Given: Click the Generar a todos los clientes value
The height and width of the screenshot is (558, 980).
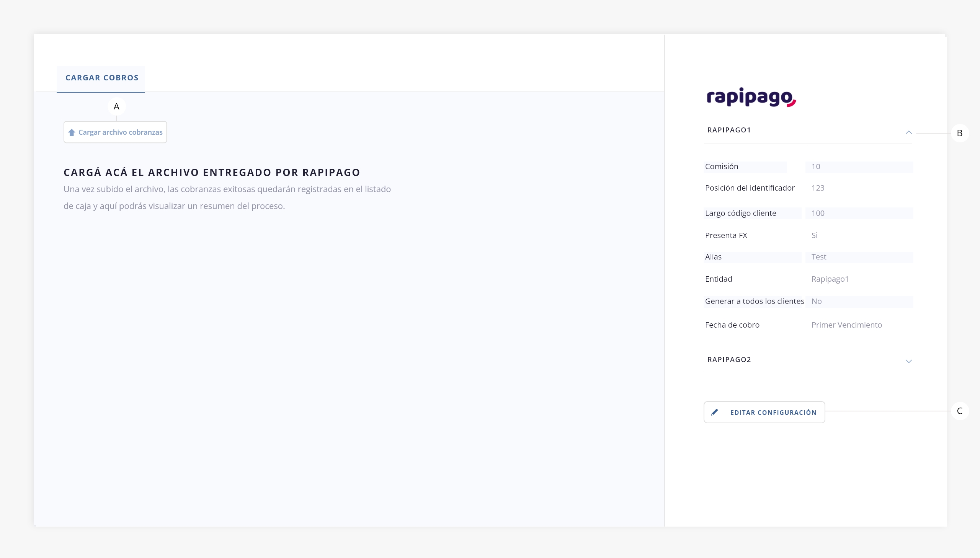Looking at the screenshot, I should click(x=859, y=302).
